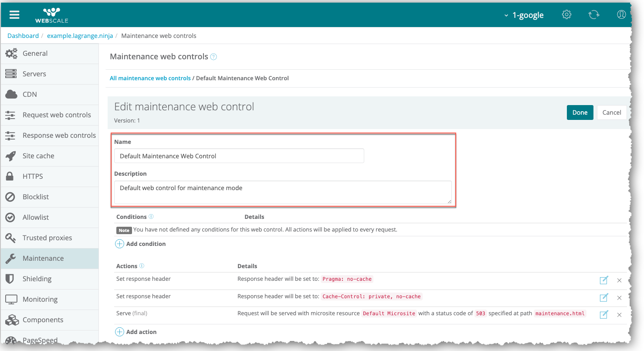Remove the Serve (final) action
This screenshot has height=351, width=644.
point(619,315)
